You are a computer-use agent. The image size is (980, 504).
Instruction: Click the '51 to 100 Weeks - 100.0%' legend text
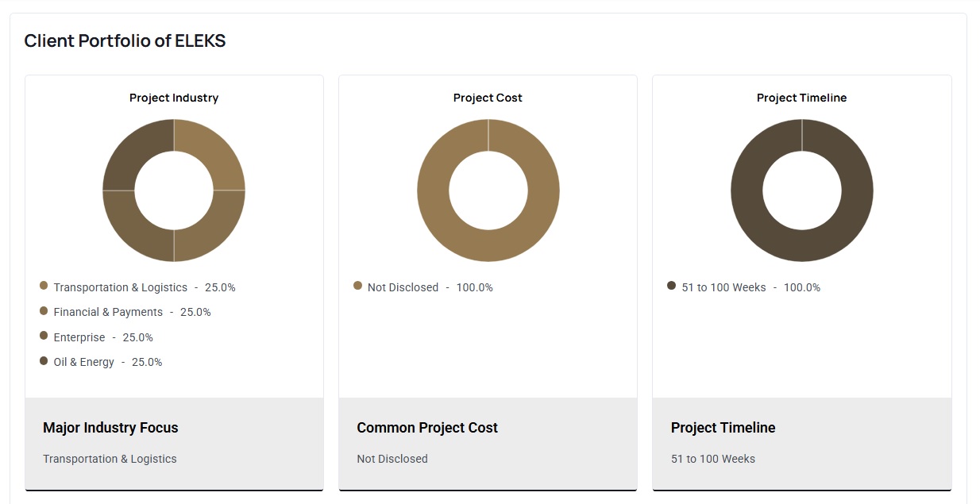click(x=751, y=287)
